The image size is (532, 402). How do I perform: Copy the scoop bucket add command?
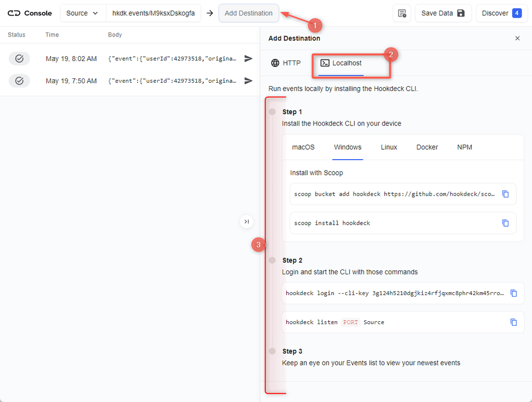click(x=505, y=194)
